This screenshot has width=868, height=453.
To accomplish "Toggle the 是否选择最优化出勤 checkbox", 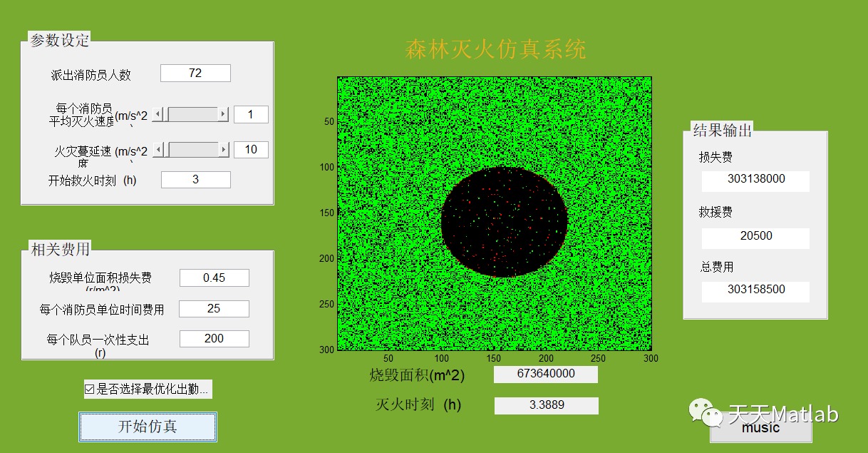I will tap(89, 389).
